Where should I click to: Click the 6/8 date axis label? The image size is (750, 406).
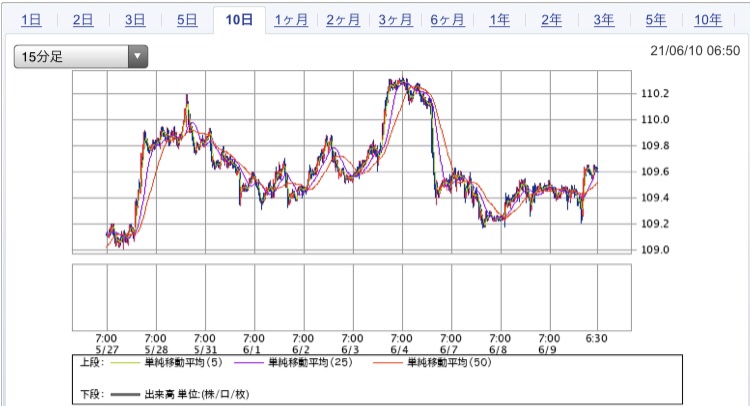[x=498, y=350]
